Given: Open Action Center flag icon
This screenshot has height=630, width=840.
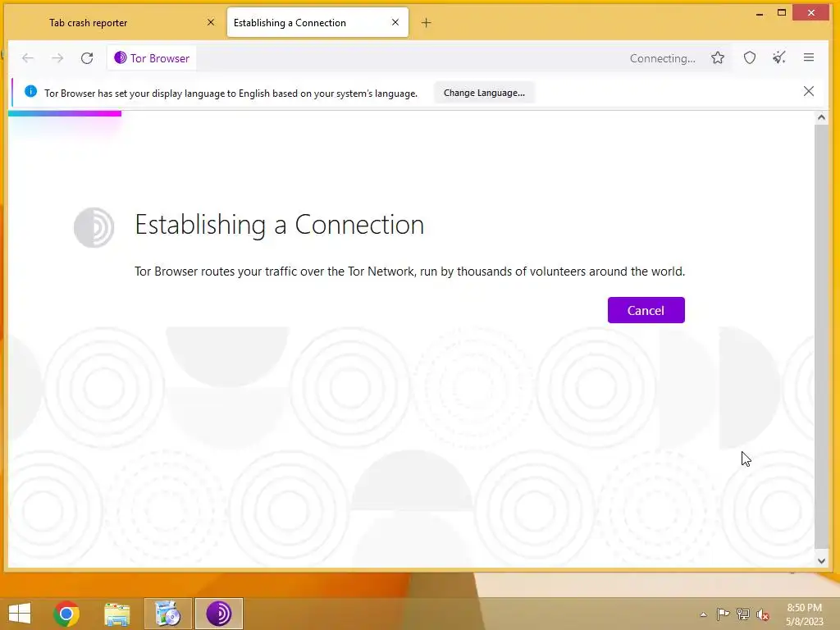Looking at the screenshot, I should [723, 614].
